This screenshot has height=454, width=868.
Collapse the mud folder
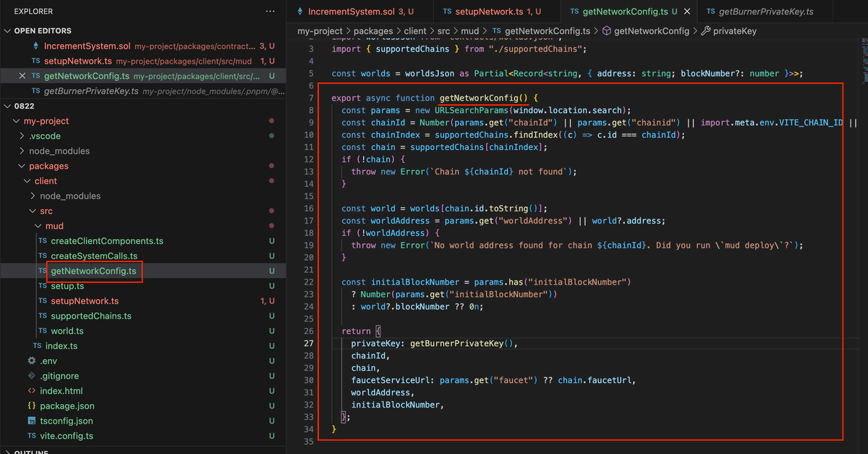point(39,226)
